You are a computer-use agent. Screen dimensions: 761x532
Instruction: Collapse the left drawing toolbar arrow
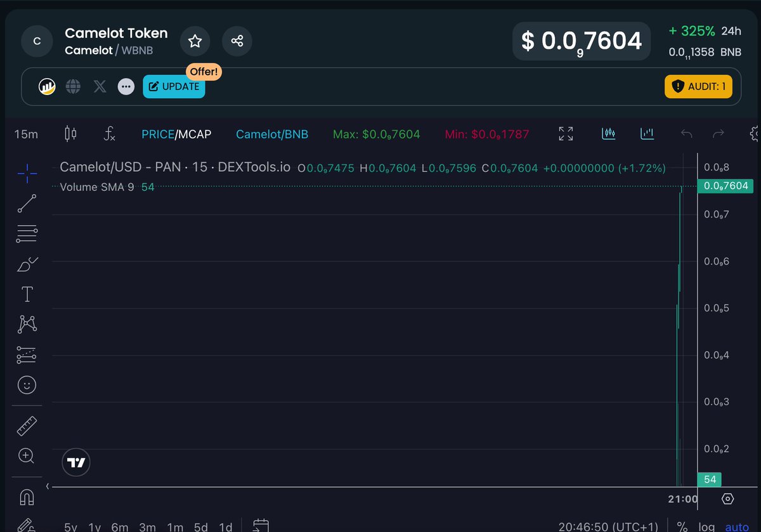click(x=48, y=486)
